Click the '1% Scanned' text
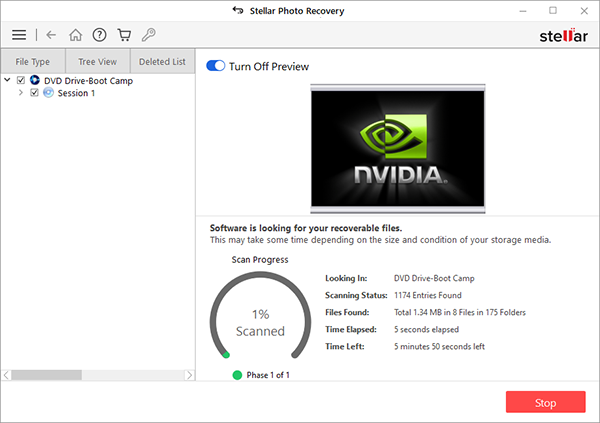The width and height of the screenshot is (600, 423). tap(260, 323)
